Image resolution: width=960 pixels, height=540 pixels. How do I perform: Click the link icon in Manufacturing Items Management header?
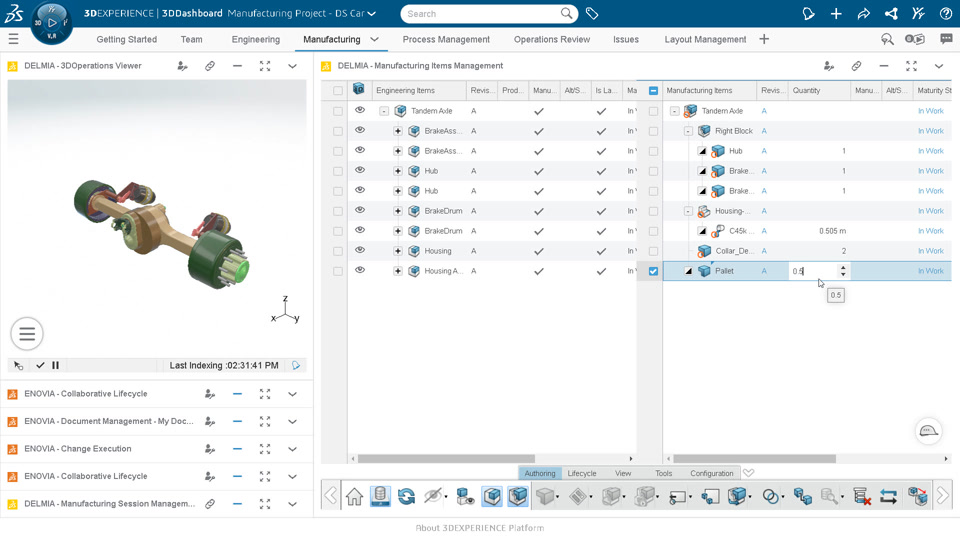click(x=856, y=66)
